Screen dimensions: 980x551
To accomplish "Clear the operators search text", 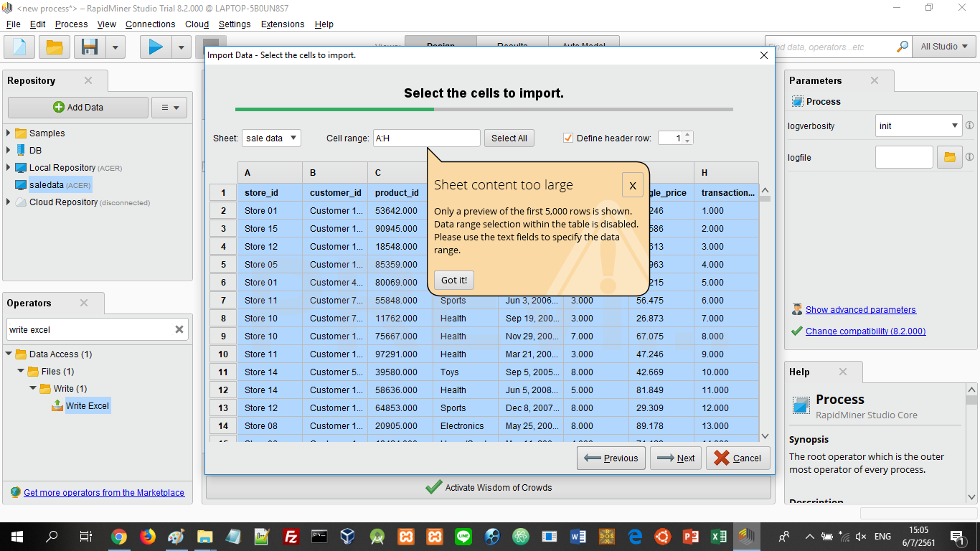I will coord(179,329).
